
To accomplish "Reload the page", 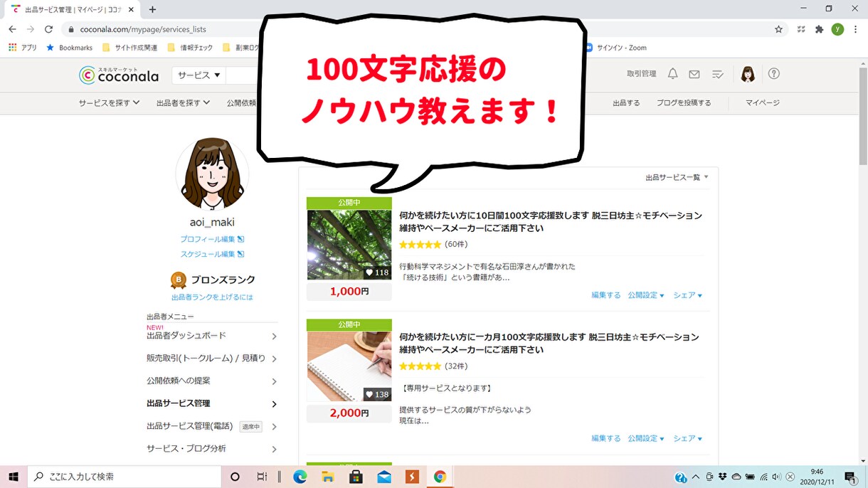I will pyautogui.click(x=48, y=29).
